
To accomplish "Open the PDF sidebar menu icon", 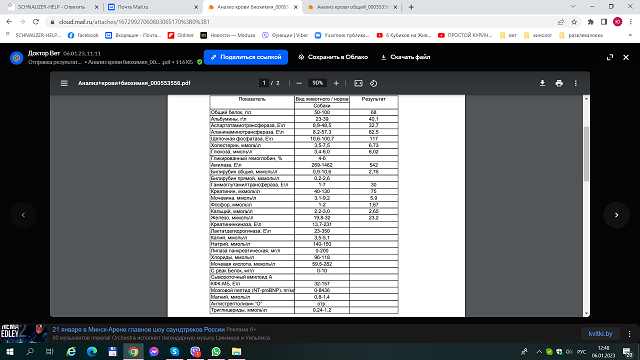I will (x=64, y=83).
